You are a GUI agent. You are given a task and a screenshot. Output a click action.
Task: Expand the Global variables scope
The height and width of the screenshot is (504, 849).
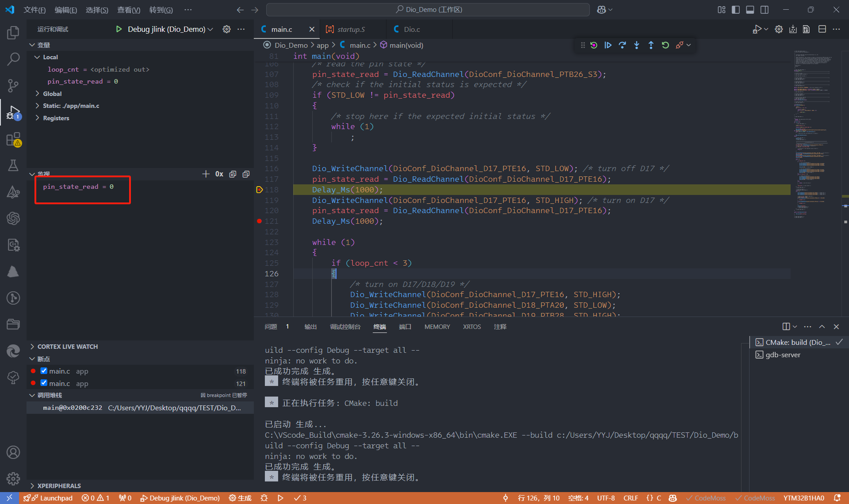37,94
